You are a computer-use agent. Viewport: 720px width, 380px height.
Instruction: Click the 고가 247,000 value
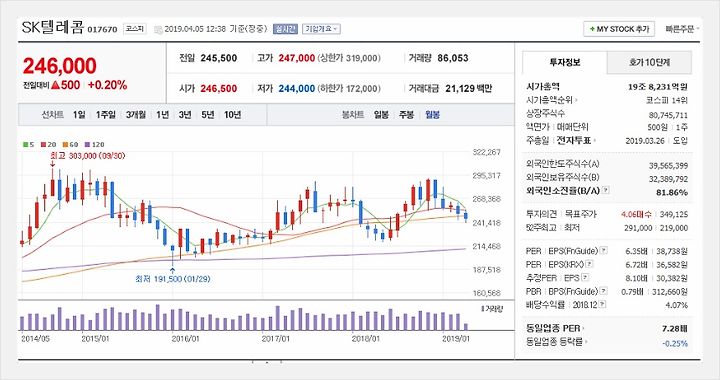click(x=297, y=58)
